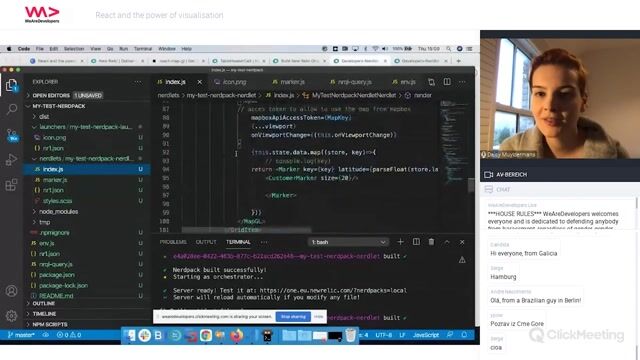Viewport: 640px width, 360px height.
Task: Expand the dist folder
Action: tap(44, 116)
